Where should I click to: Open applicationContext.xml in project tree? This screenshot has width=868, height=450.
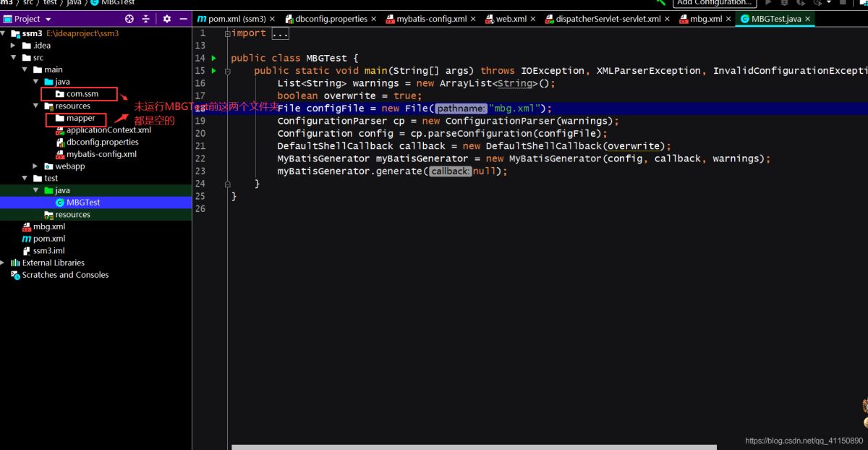(108, 130)
